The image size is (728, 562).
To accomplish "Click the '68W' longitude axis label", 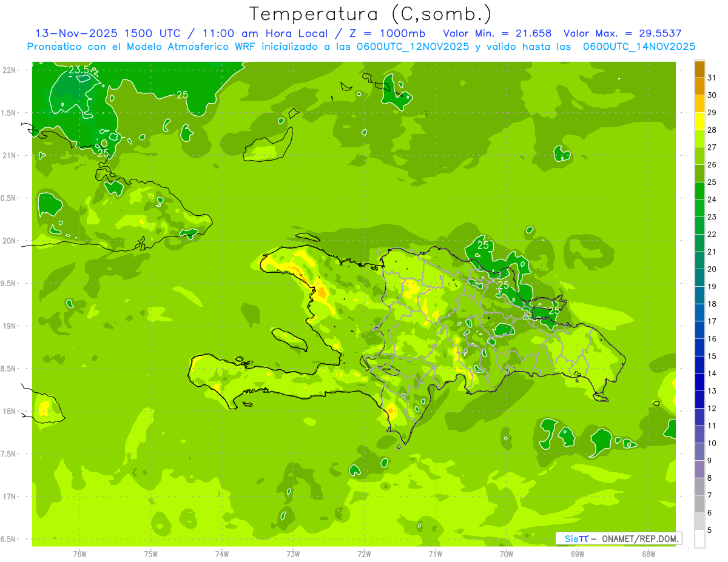I will 649,554.
